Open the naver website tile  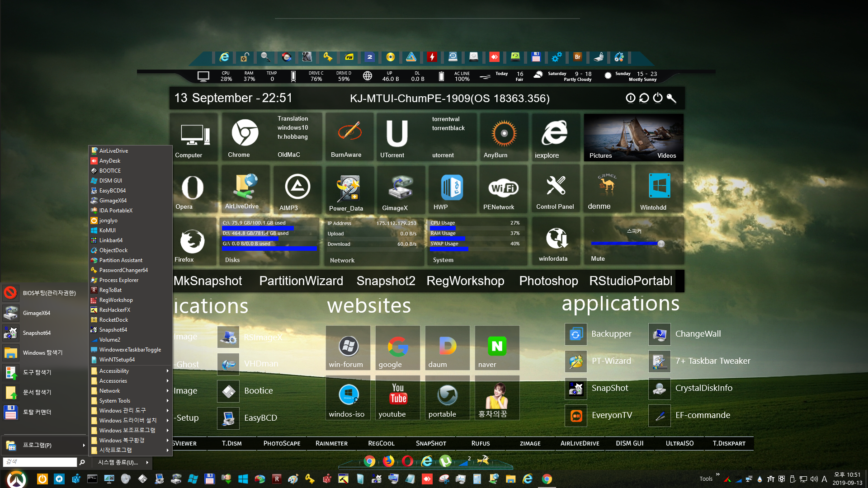coord(497,347)
